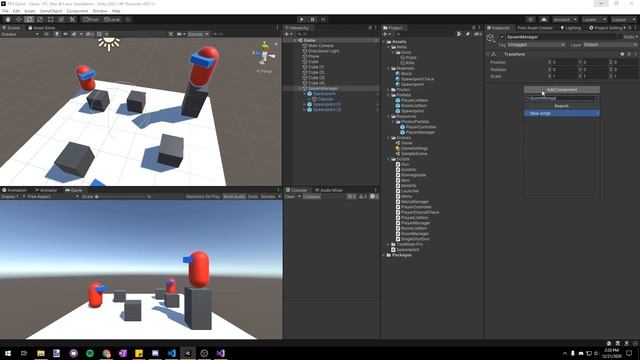Click the scene orientation gizmo
640x360 pixels.
coord(265,54)
